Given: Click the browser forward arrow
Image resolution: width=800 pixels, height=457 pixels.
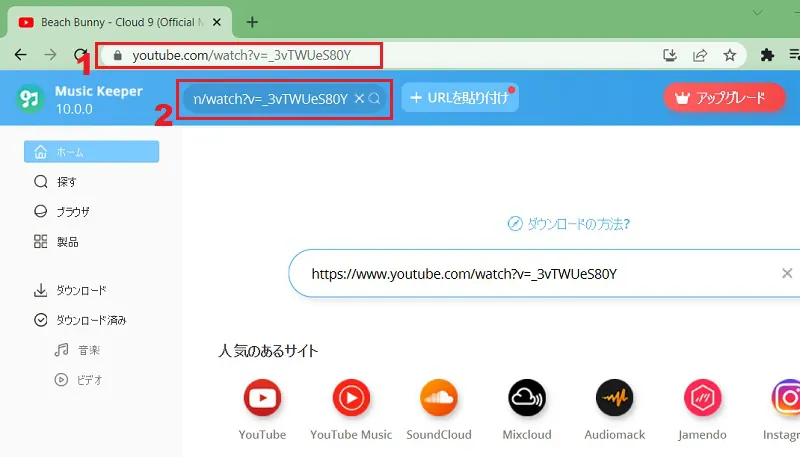Looking at the screenshot, I should click(x=51, y=55).
